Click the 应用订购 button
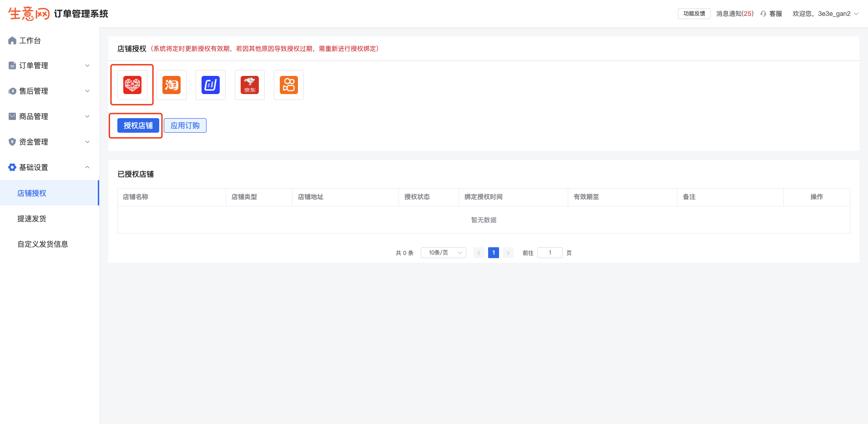Viewport: 868px width, 424px height. [x=185, y=125]
